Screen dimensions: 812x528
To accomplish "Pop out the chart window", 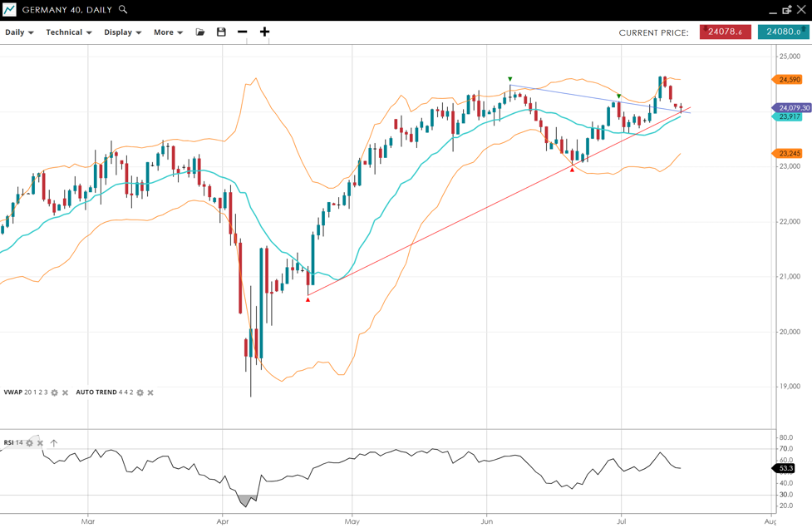I will tap(786, 10).
